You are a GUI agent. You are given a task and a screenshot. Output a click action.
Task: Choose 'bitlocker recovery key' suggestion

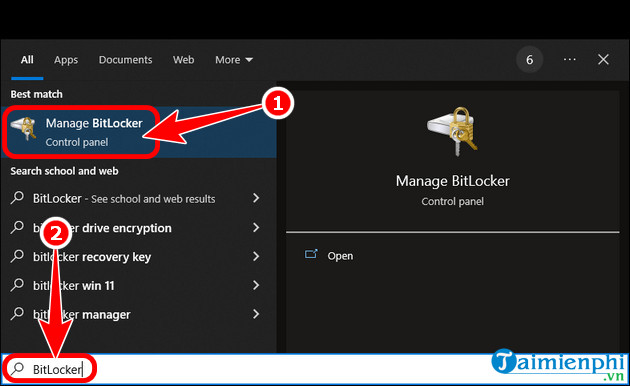tap(92, 257)
